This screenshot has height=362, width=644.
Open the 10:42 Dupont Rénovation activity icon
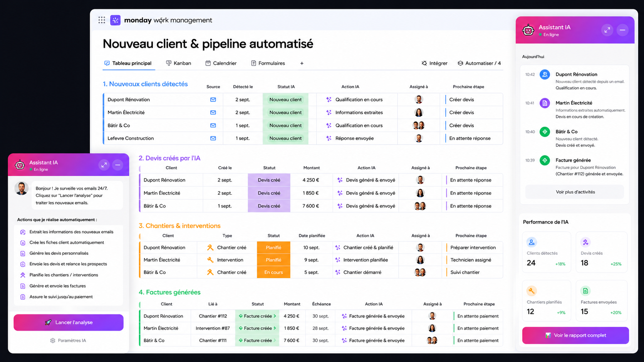[x=545, y=75]
